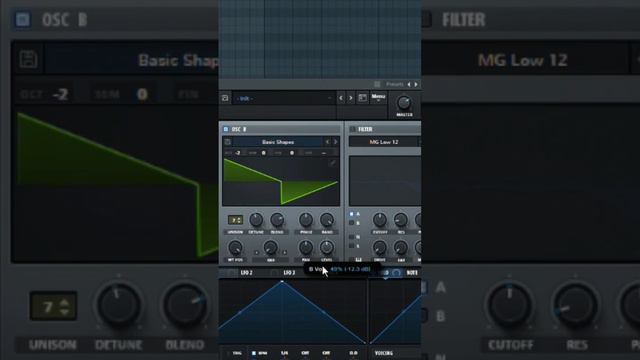Click the save preset disk icon
The height and width of the screenshot is (360, 640).
(225, 98)
